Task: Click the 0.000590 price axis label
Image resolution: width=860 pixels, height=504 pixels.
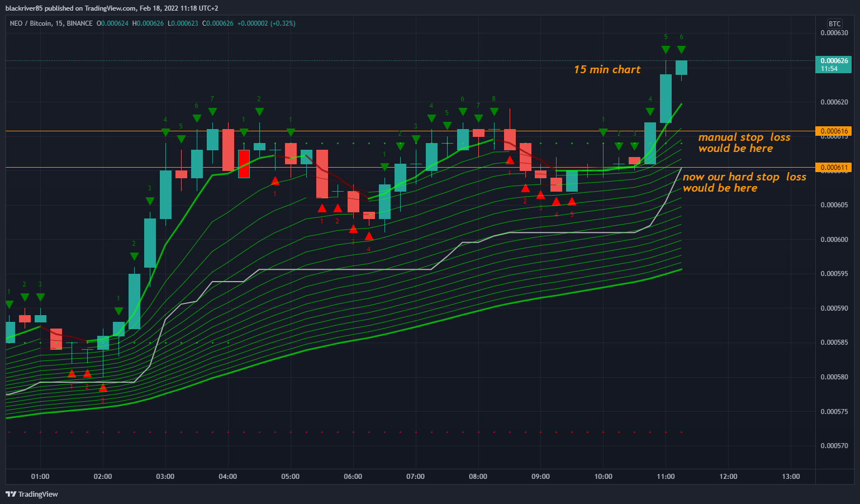Action: click(x=834, y=308)
